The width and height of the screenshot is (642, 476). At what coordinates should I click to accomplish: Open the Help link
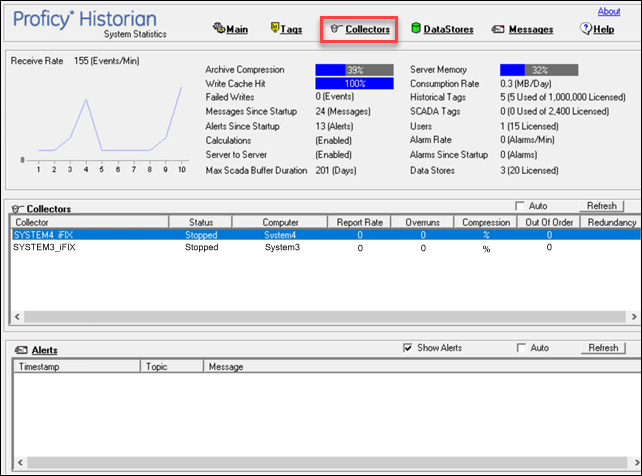pyautogui.click(x=604, y=29)
